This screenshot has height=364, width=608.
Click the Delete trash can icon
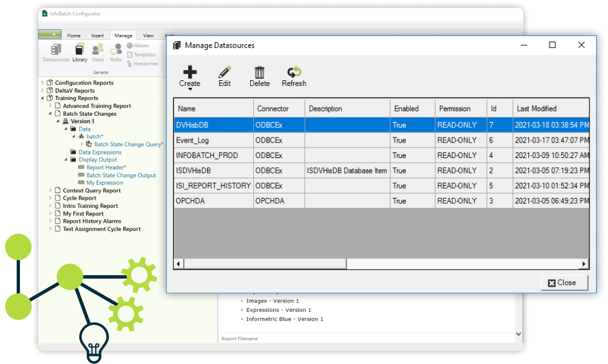260,72
